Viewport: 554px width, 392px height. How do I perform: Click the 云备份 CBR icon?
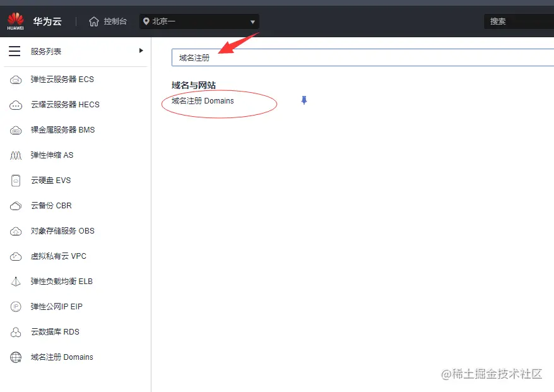point(16,206)
